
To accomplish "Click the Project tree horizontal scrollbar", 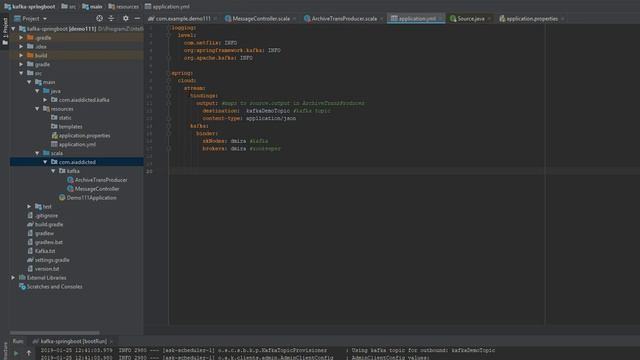I will 55,333.
